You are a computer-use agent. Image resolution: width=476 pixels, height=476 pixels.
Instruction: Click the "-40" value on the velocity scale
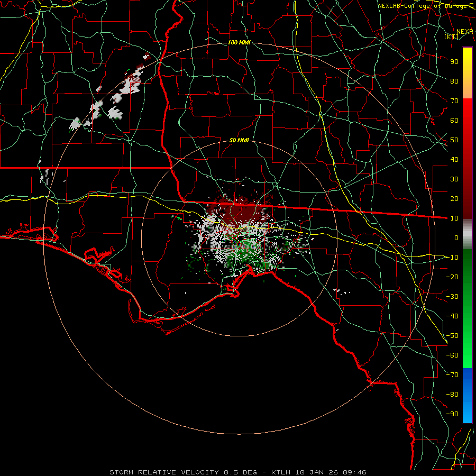coord(452,316)
